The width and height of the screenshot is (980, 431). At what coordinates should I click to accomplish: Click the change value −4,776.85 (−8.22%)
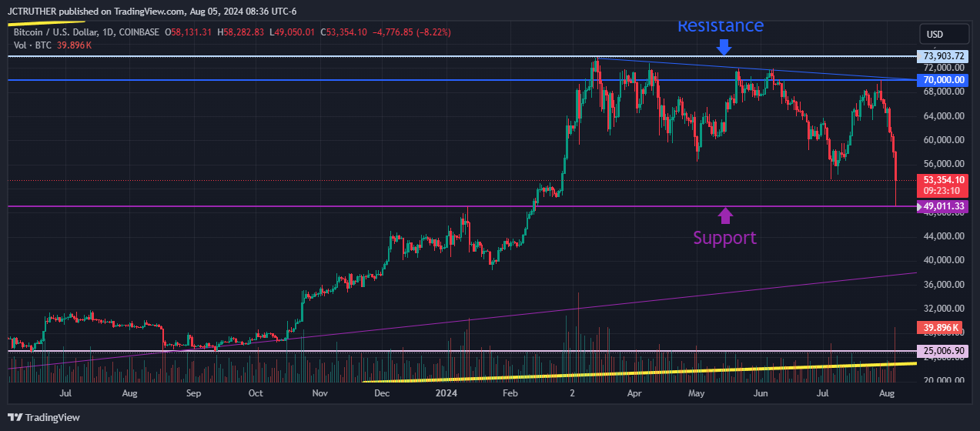[412, 32]
